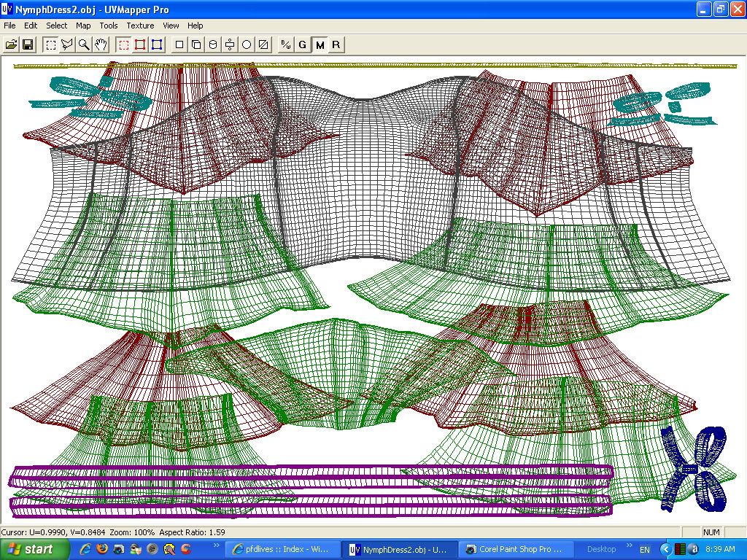747x560 pixels.
Task: Expand hidden taskbar tray icons arrow
Action: (665, 549)
